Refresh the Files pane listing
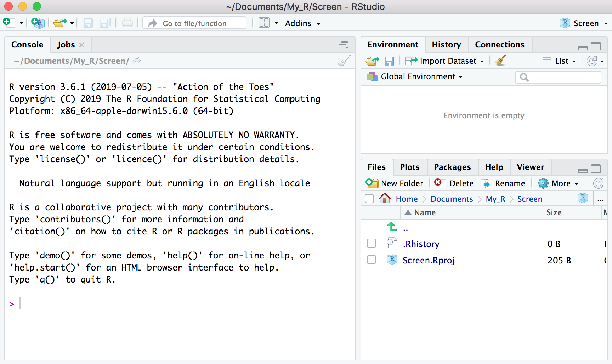 598,183
